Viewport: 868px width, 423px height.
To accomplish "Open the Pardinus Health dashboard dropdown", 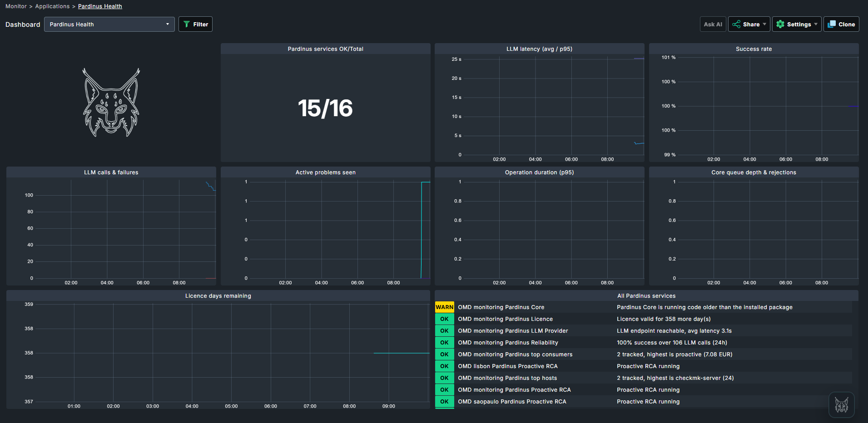I will [x=109, y=24].
